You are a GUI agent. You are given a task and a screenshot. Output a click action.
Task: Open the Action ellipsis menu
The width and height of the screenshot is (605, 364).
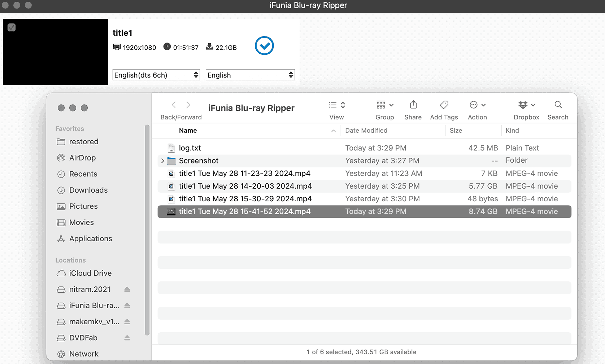477,105
